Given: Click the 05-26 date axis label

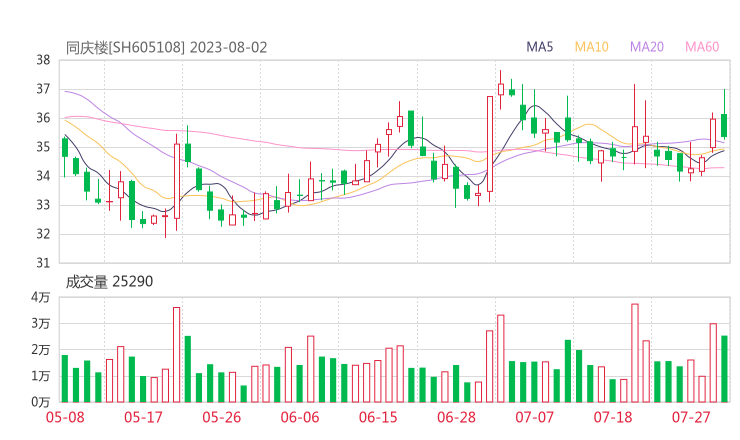Looking at the screenshot, I should pyautogui.click(x=222, y=417).
